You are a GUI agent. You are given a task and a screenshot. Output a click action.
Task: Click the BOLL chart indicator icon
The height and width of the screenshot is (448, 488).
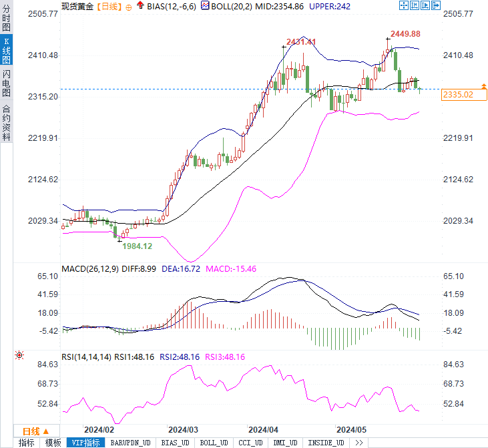[205, 5]
